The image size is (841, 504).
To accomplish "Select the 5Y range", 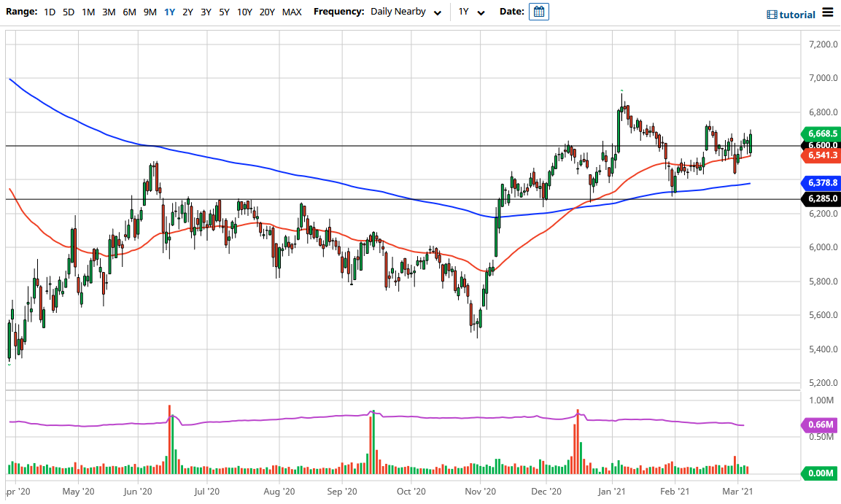I will pos(224,12).
